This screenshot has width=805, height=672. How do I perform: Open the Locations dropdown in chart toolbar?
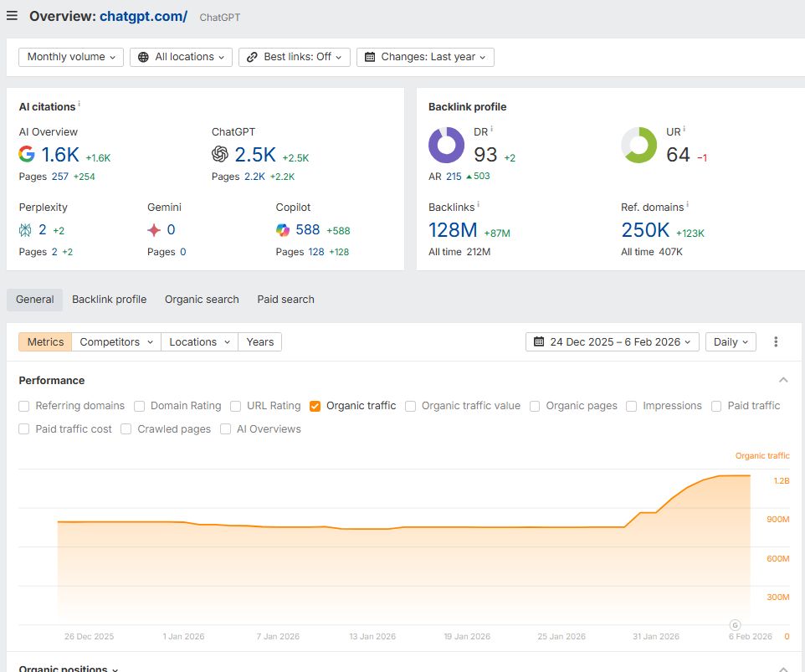click(200, 342)
